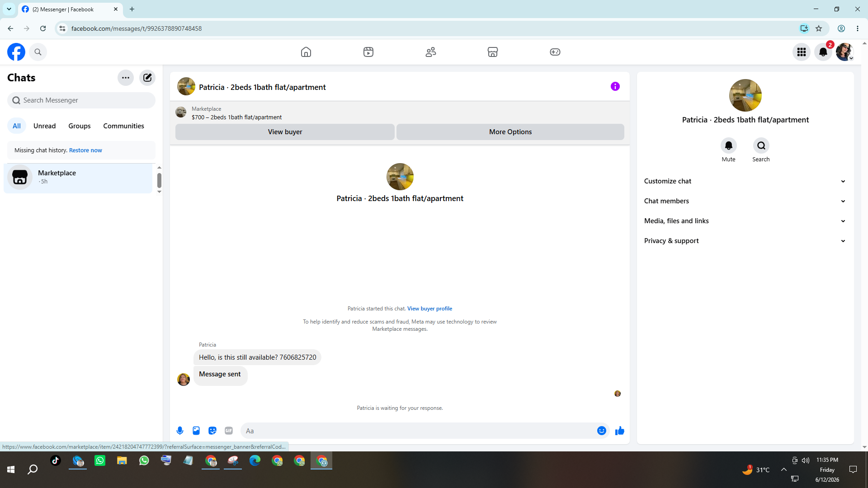Open File Explorer from the taskbar
The image size is (868, 488).
(x=122, y=461)
